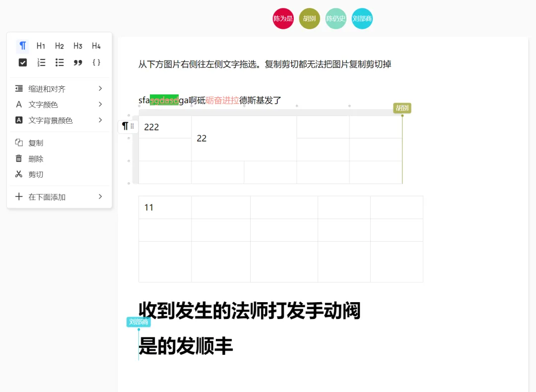Click the scissors cut icon

19,174
